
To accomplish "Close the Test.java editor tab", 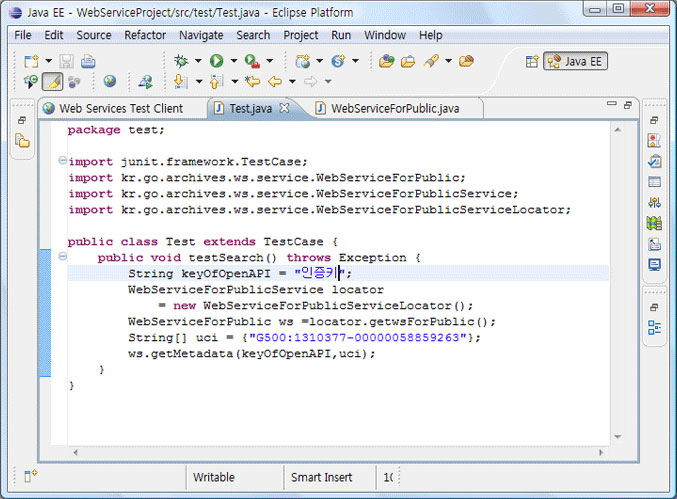I will 284,108.
